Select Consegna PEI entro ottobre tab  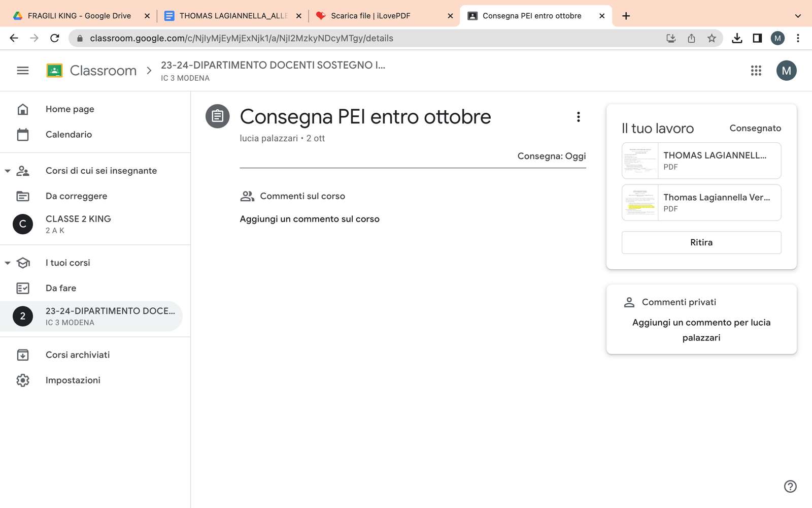[x=532, y=16]
